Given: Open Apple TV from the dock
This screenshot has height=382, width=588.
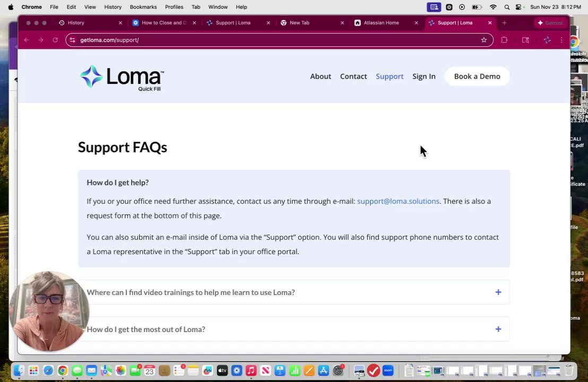Looking at the screenshot, I should coord(222,371).
